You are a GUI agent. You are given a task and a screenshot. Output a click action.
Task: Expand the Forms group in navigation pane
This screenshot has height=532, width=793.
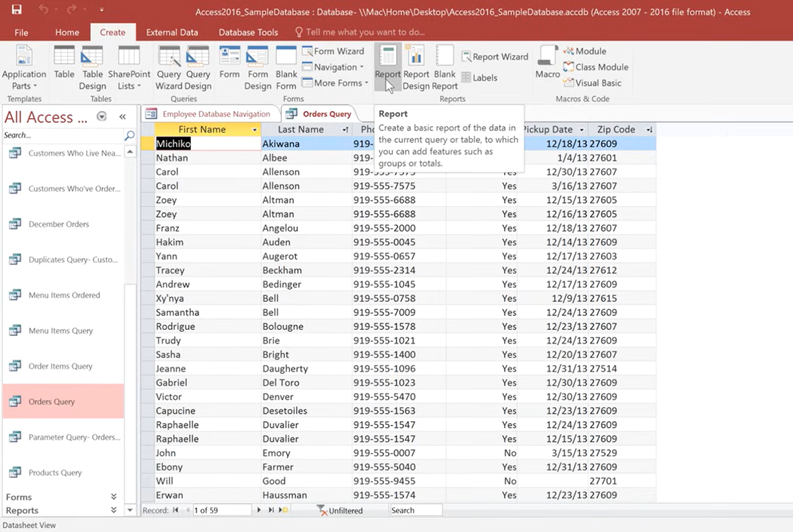pyautogui.click(x=113, y=496)
